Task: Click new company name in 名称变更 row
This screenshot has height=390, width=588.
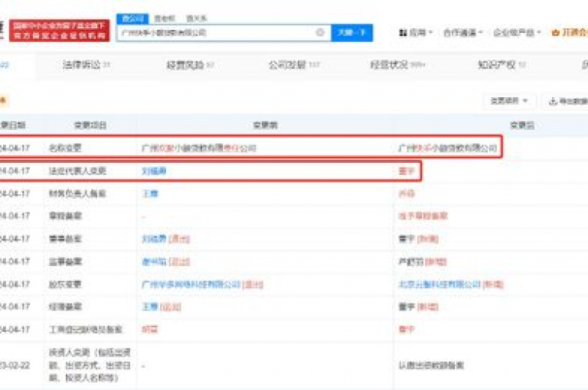Action: click(447, 148)
